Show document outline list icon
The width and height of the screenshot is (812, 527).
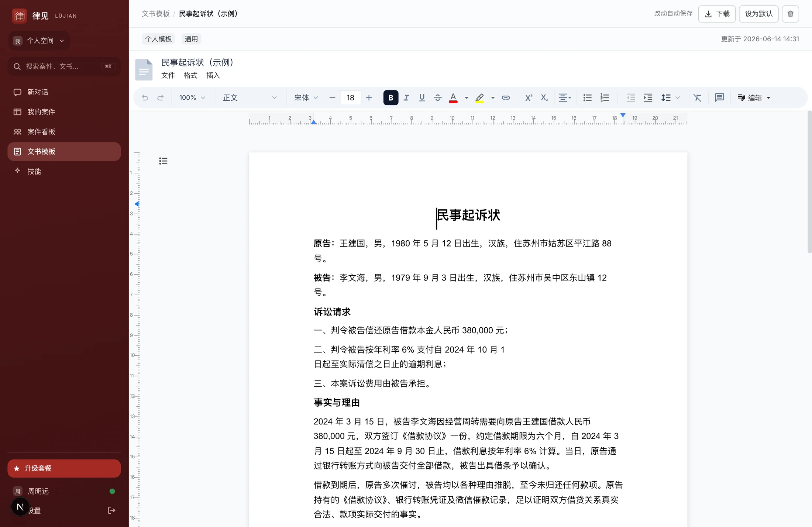(163, 161)
